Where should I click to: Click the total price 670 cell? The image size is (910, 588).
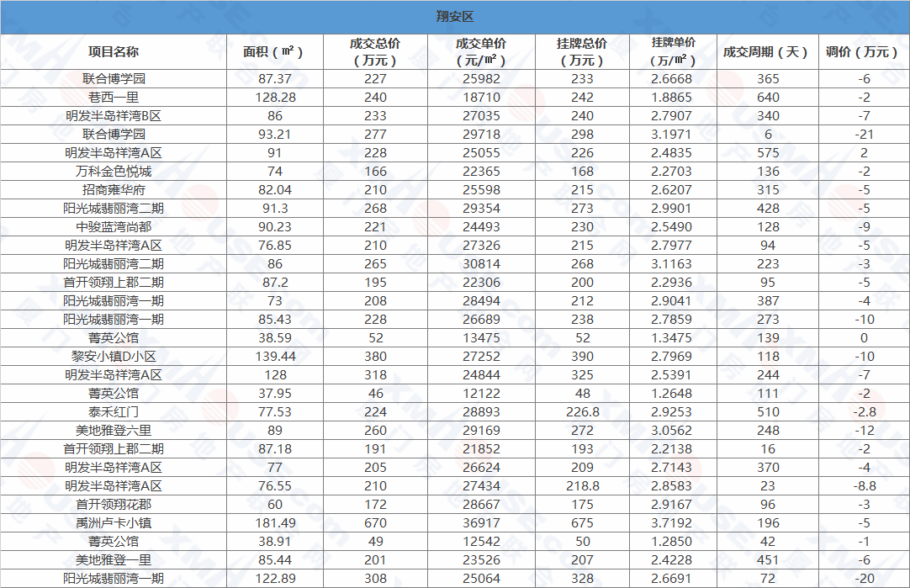[375, 523]
